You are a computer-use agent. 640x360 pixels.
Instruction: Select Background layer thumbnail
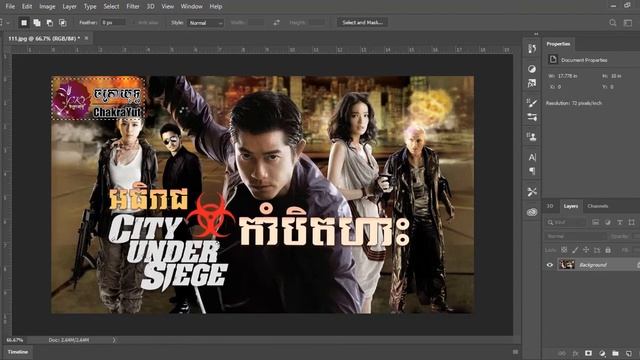tap(567, 265)
